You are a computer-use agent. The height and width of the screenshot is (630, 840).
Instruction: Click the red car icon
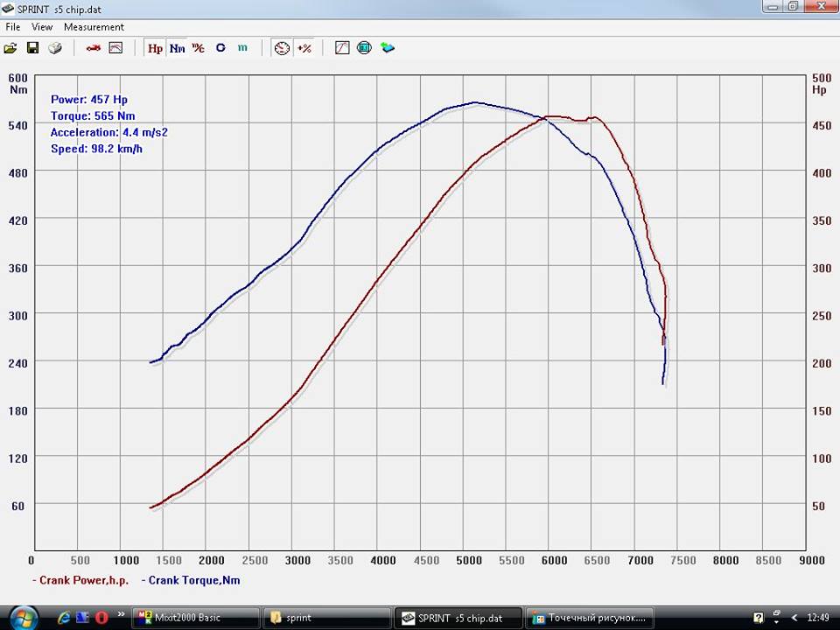(93, 48)
